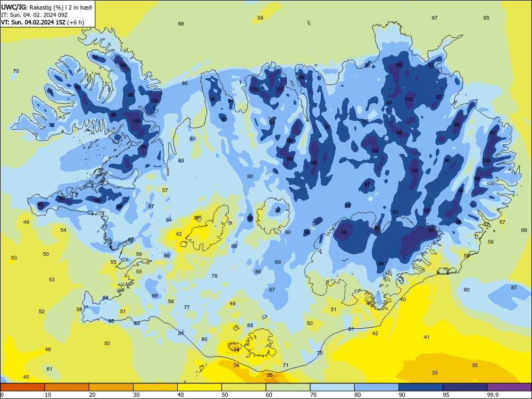
Task: Click the '70' label in the color legend
Action: (313, 395)
